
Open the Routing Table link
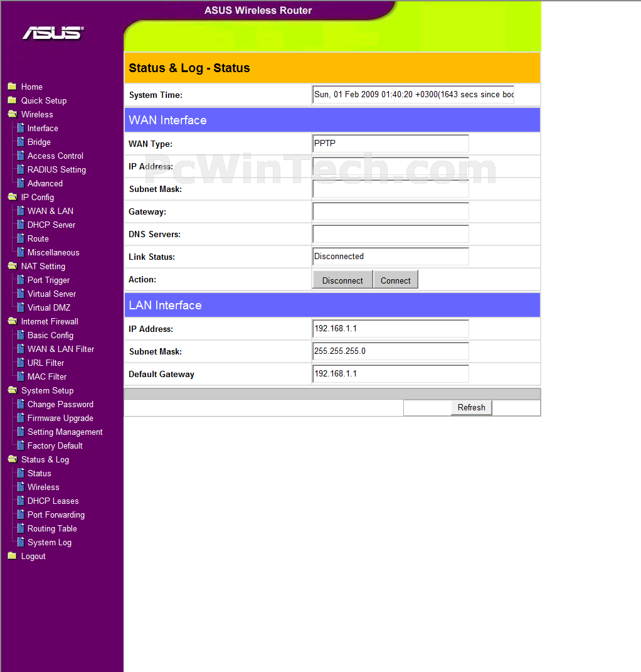pos(52,528)
